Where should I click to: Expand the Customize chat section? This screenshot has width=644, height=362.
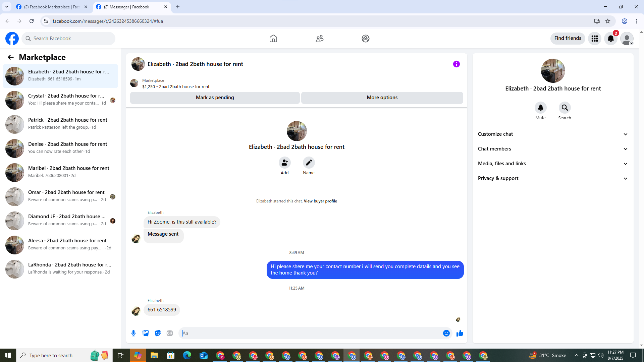[553, 134]
